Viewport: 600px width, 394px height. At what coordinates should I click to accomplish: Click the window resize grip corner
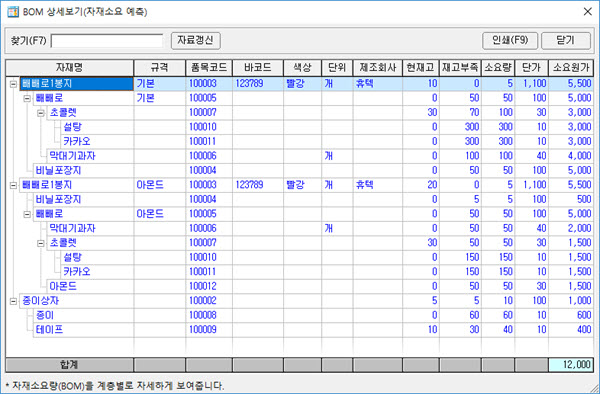pos(594,388)
